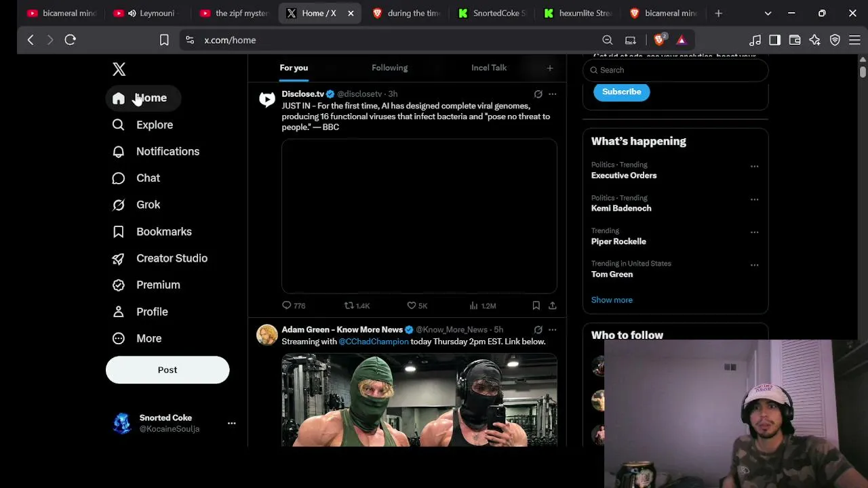Open more options for Adam Green's post
Image resolution: width=868 pixels, height=488 pixels.
(553, 330)
